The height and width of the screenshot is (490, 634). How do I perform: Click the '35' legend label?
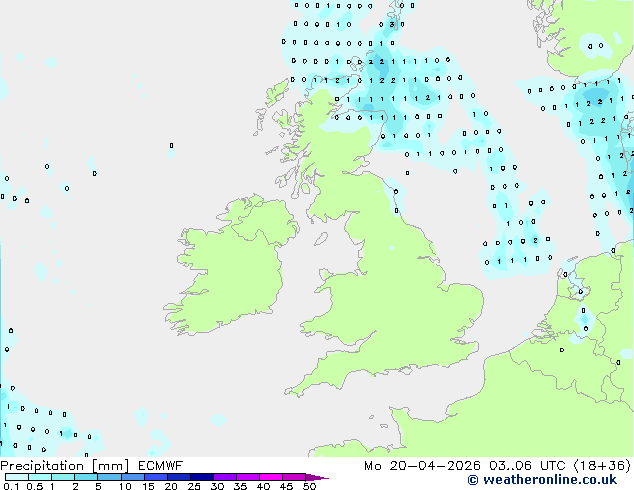[240, 486]
